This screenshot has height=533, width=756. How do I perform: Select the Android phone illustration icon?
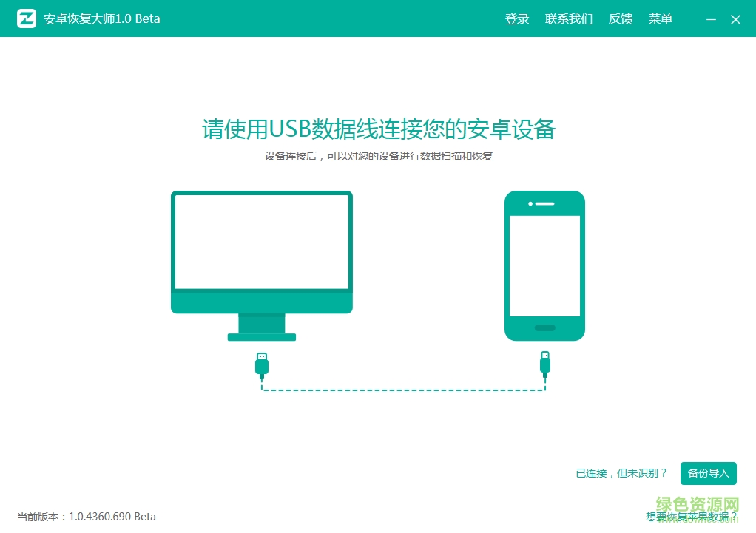click(x=545, y=265)
